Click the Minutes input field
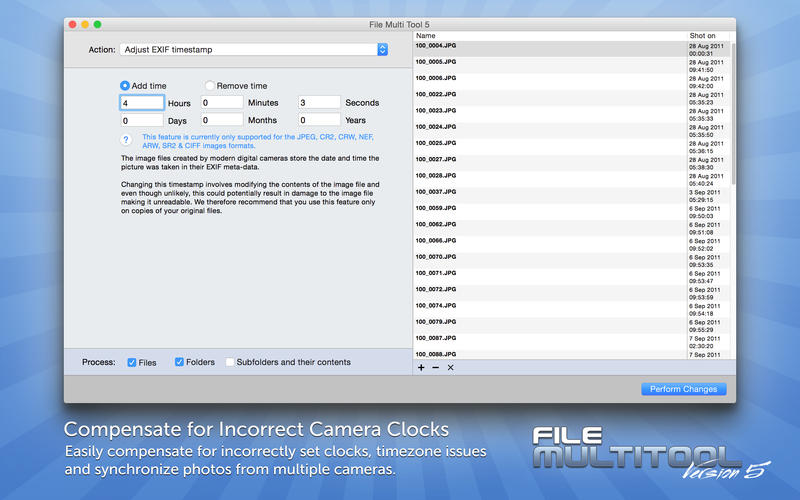 pyautogui.click(x=221, y=103)
